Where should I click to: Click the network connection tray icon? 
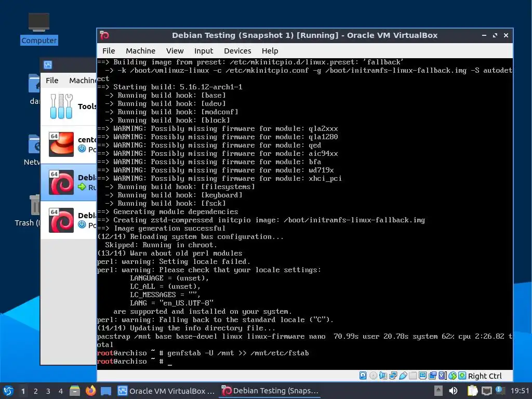click(x=486, y=391)
